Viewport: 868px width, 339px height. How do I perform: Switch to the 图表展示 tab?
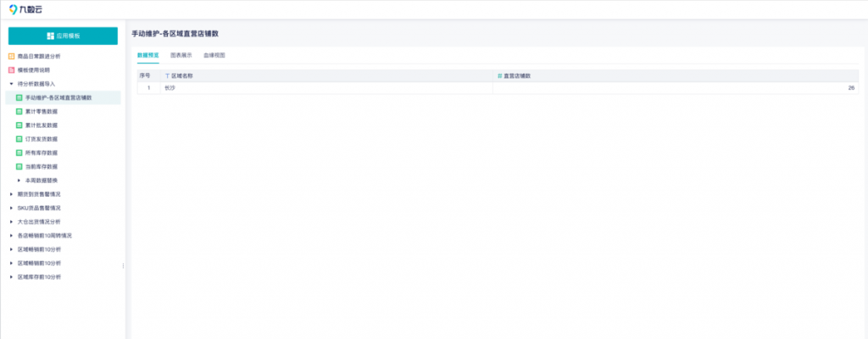click(x=181, y=54)
